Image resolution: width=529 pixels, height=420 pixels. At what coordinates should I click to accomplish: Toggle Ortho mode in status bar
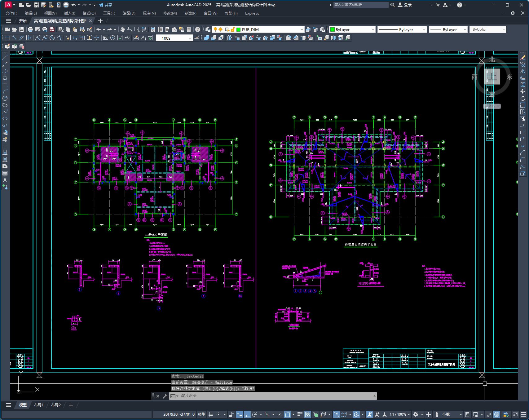247,414
